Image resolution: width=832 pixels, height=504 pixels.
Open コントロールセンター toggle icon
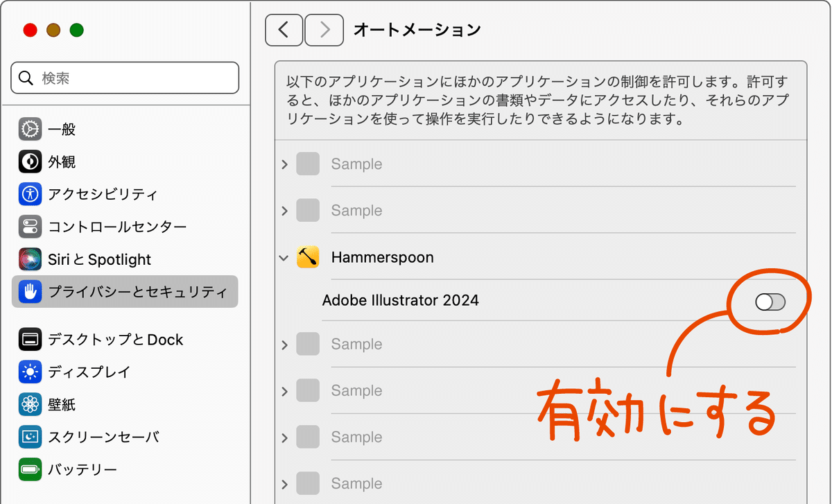[30, 227]
